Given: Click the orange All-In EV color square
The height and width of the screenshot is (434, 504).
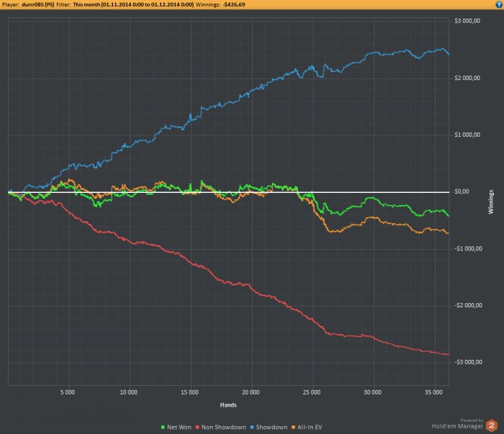Looking at the screenshot, I should click(x=293, y=428).
